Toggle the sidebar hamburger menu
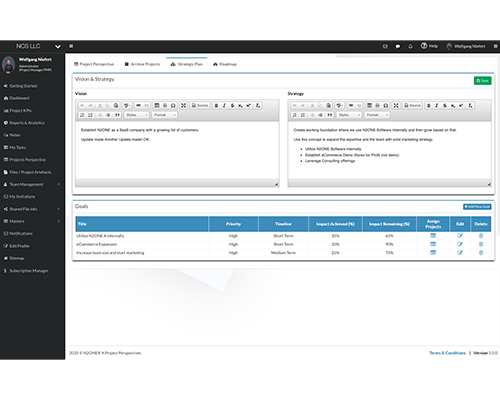This screenshot has width=500, height=400. coord(71,46)
